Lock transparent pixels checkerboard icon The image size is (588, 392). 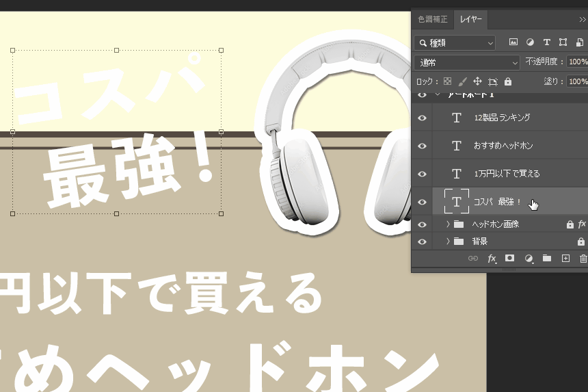[x=447, y=81]
